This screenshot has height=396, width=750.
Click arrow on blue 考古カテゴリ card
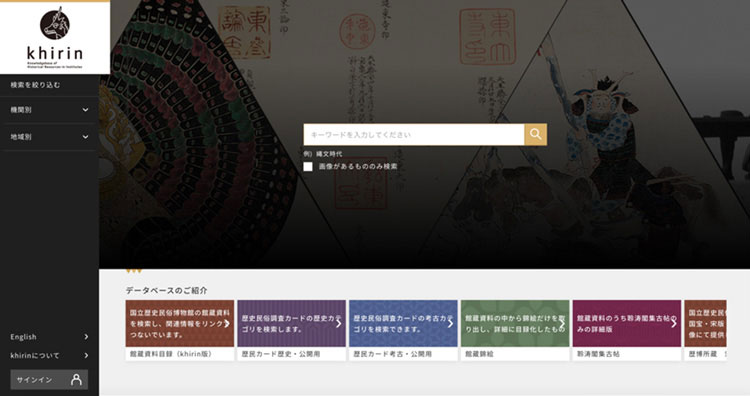coord(450,324)
